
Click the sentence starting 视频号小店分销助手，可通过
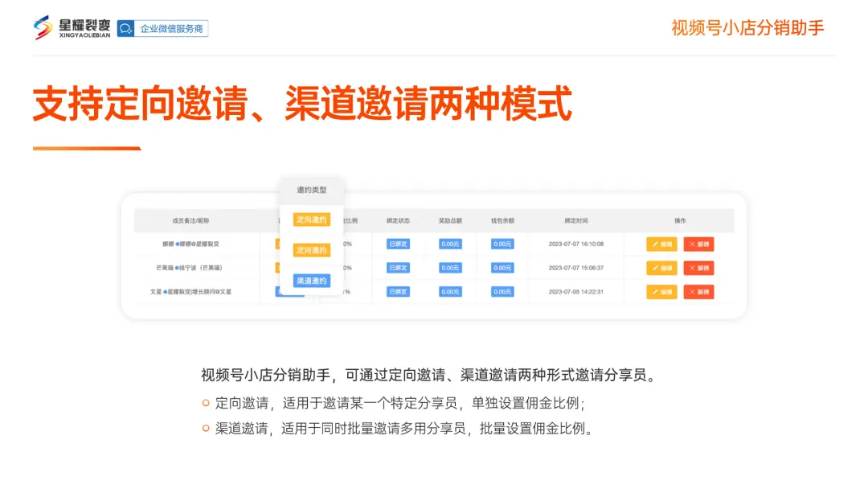pos(429,375)
